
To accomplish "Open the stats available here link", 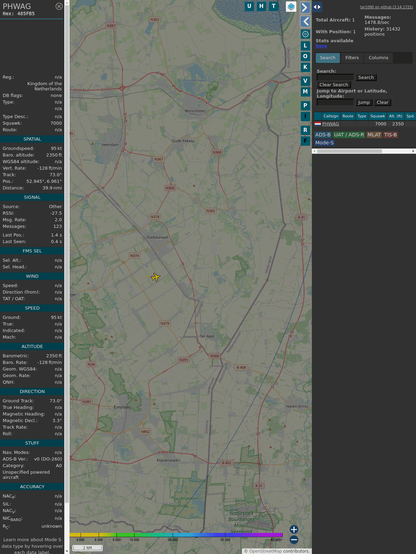I will (x=321, y=46).
